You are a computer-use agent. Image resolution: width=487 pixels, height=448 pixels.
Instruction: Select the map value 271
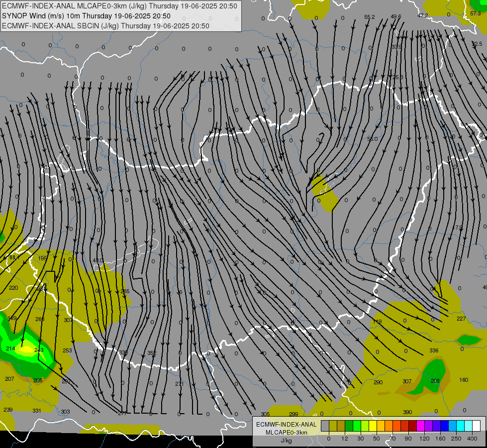point(179,384)
